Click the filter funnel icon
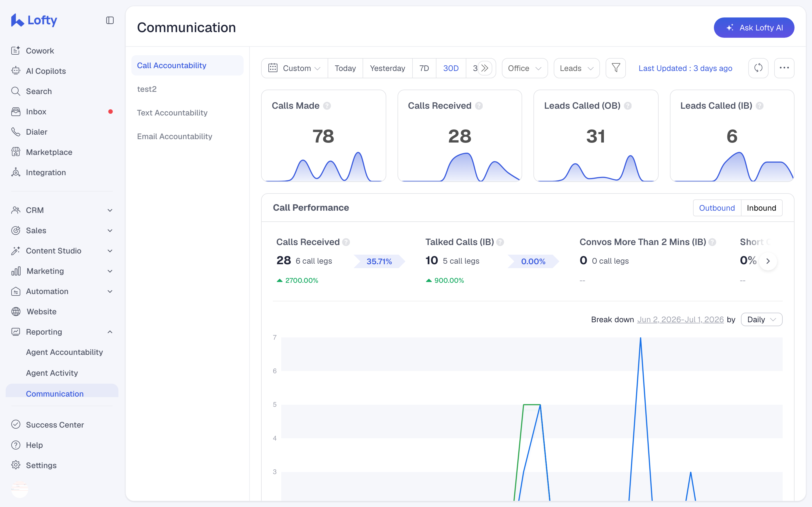The image size is (812, 507). pos(616,68)
